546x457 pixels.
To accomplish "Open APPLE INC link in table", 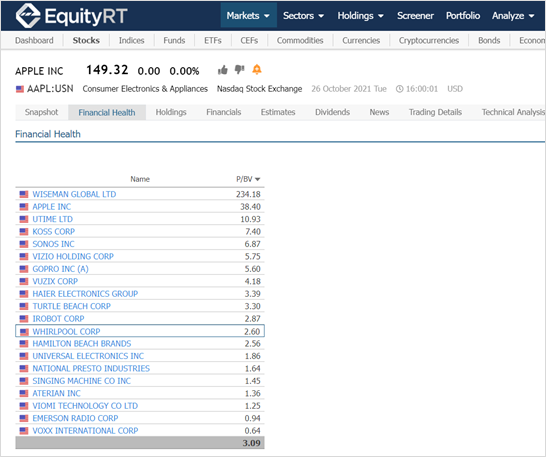I will click(x=52, y=207).
